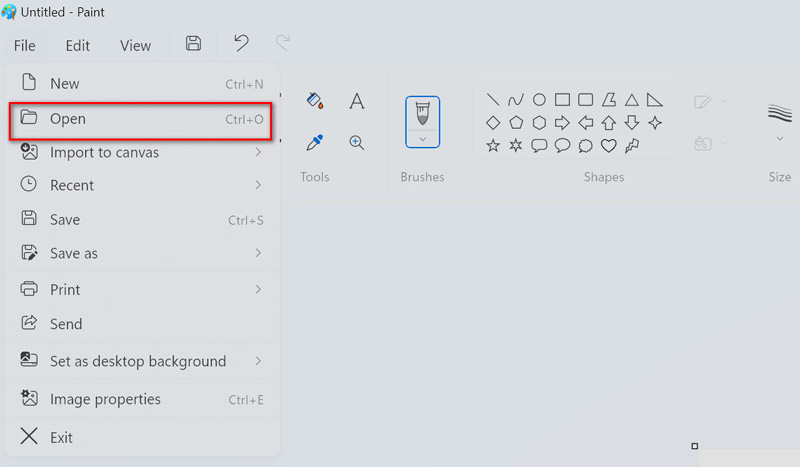
Task: Click the Redo arrow
Action: tap(283, 43)
